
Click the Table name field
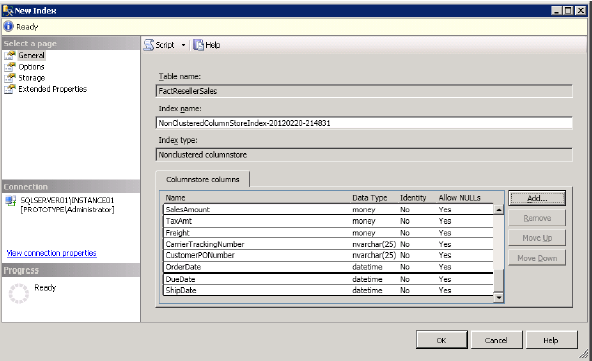tap(364, 91)
